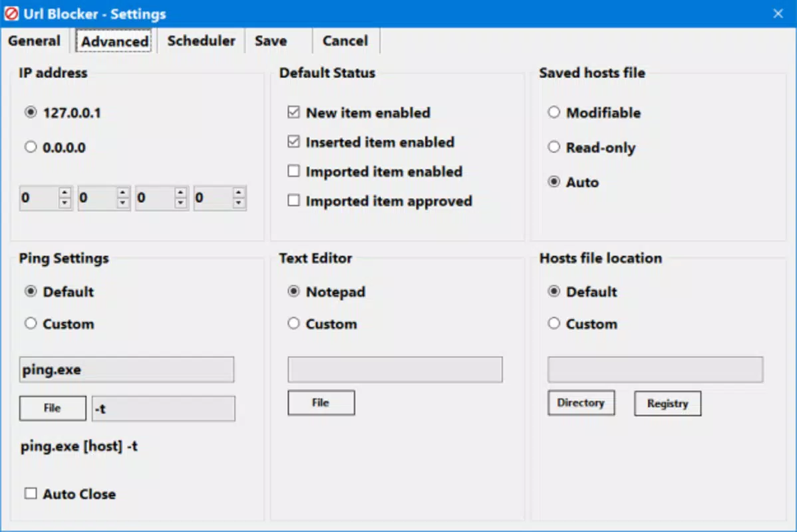Close the Url Blocker Settings window
Screen dimensions: 797x532
778,14
